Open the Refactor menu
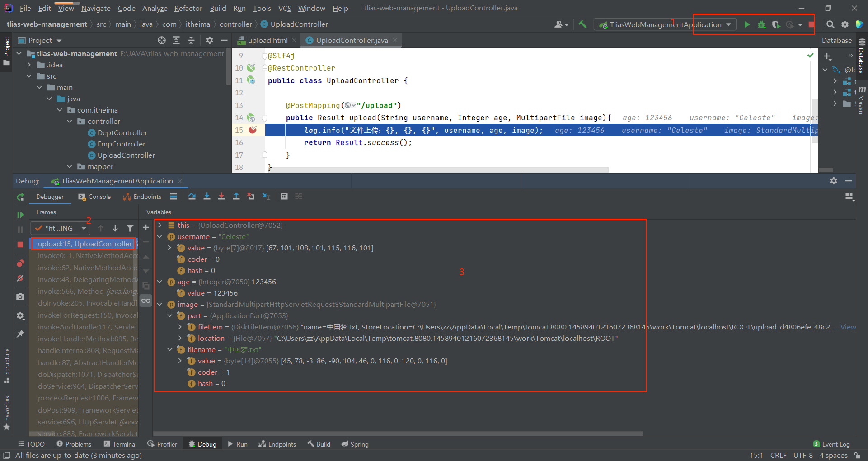The height and width of the screenshot is (461, 868). point(188,8)
